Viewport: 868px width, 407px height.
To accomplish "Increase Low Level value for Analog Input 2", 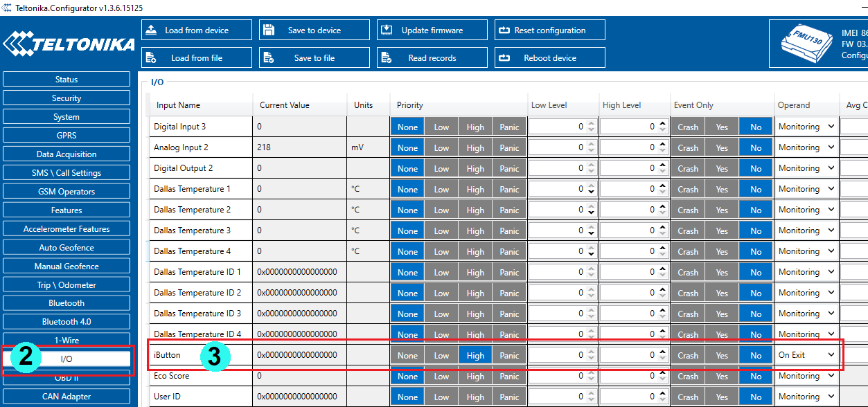I will pyautogui.click(x=591, y=144).
